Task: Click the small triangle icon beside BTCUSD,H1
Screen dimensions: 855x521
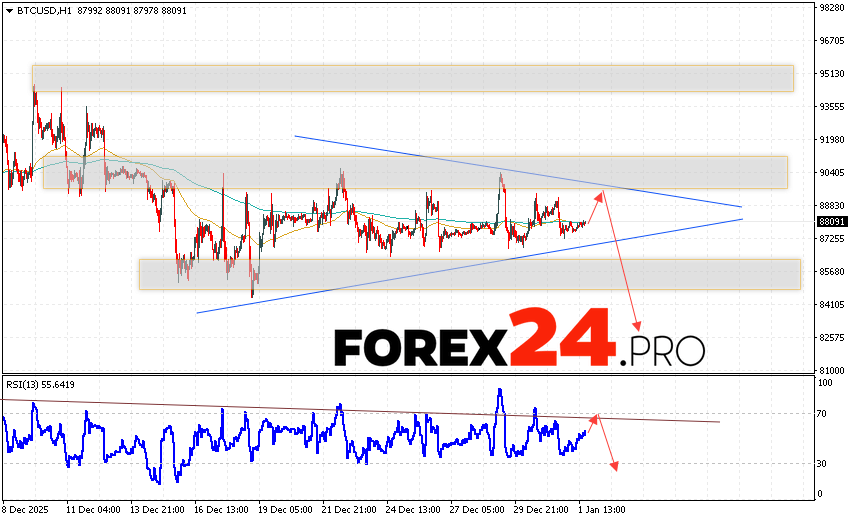Action: pos(7,9)
